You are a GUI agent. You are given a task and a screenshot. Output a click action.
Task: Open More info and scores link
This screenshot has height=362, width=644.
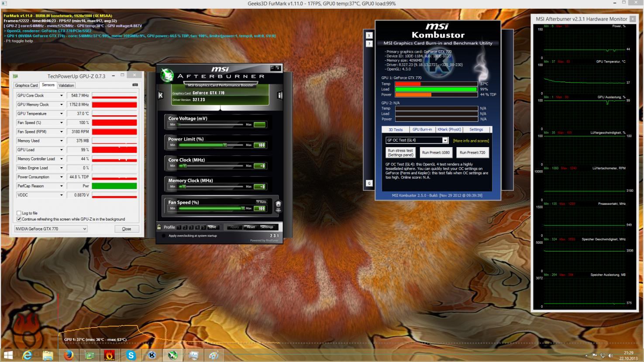471,141
